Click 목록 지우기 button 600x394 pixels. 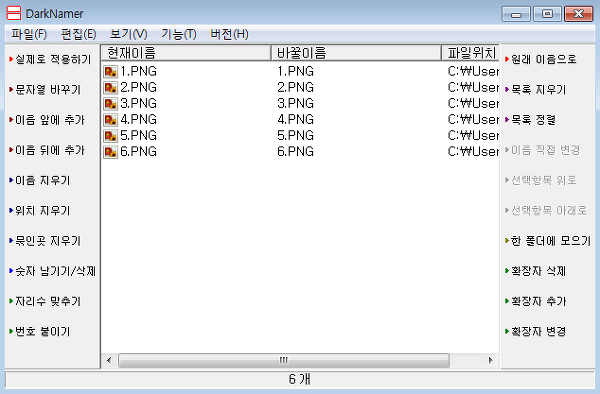(535, 90)
